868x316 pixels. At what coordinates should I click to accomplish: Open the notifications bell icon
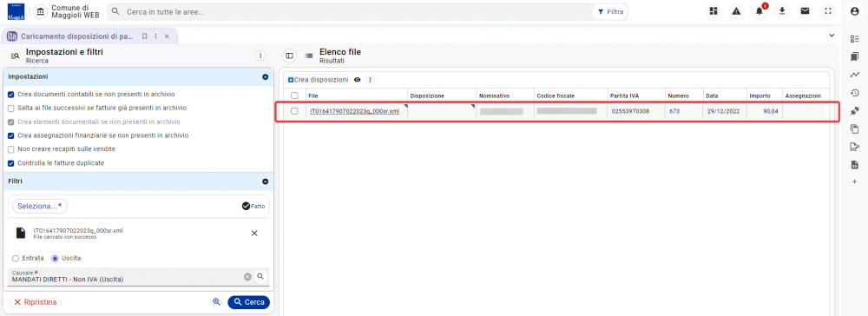(x=759, y=11)
